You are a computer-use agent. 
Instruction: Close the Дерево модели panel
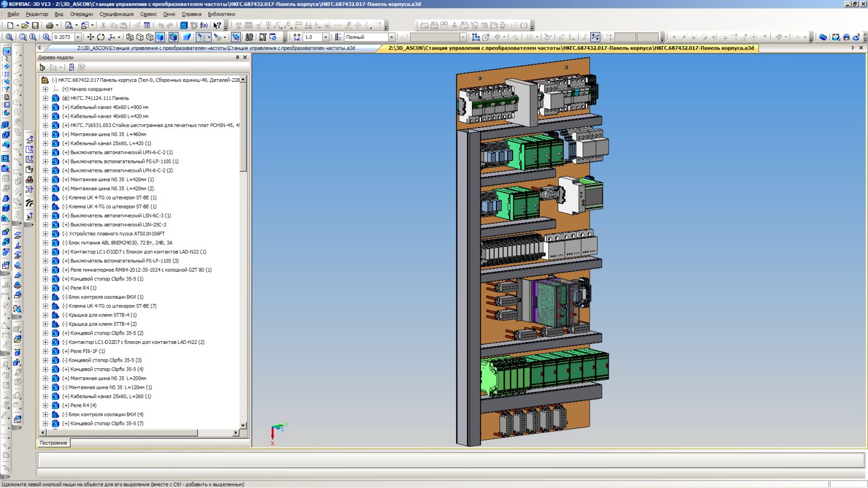click(x=245, y=57)
